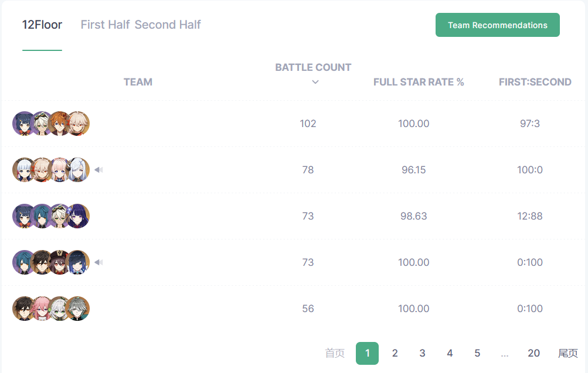The width and height of the screenshot is (588, 373).
Task: Switch to the Second Half tab
Action: click(x=168, y=25)
